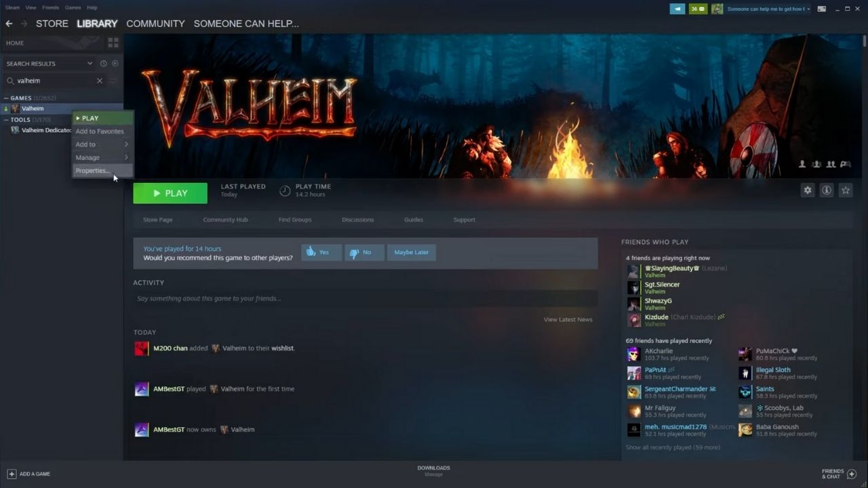Select Properties from the context menu

tap(92, 170)
